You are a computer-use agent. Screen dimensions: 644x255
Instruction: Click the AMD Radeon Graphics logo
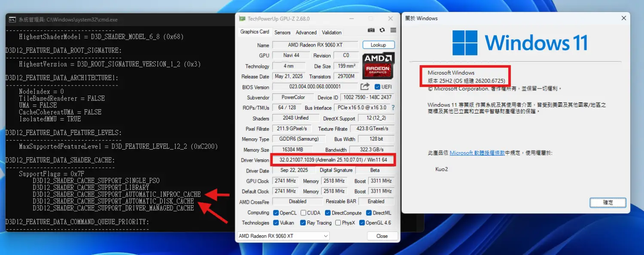pyautogui.click(x=379, y=65)
